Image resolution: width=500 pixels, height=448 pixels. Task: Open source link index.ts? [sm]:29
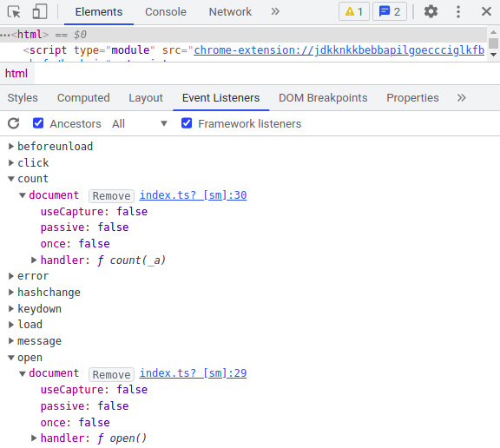[194, 373]
